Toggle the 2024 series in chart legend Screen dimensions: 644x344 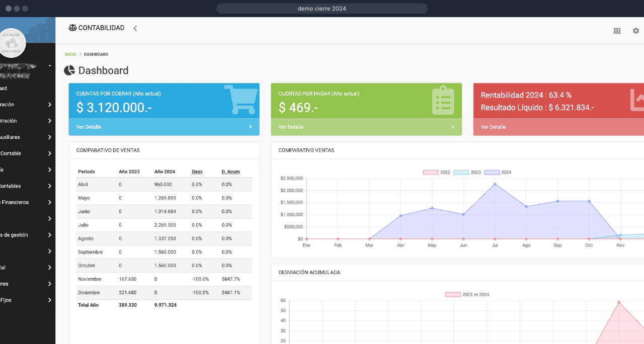click(492, 173)
